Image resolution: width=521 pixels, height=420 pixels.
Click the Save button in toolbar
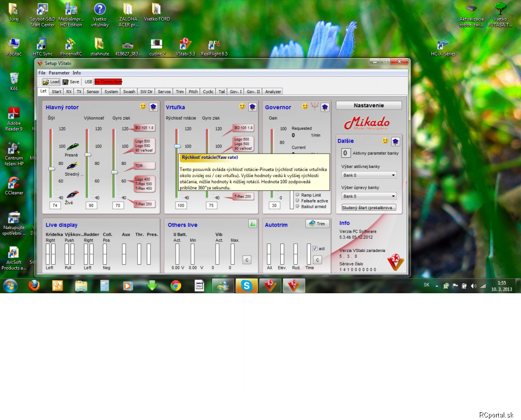pos(71,82)
